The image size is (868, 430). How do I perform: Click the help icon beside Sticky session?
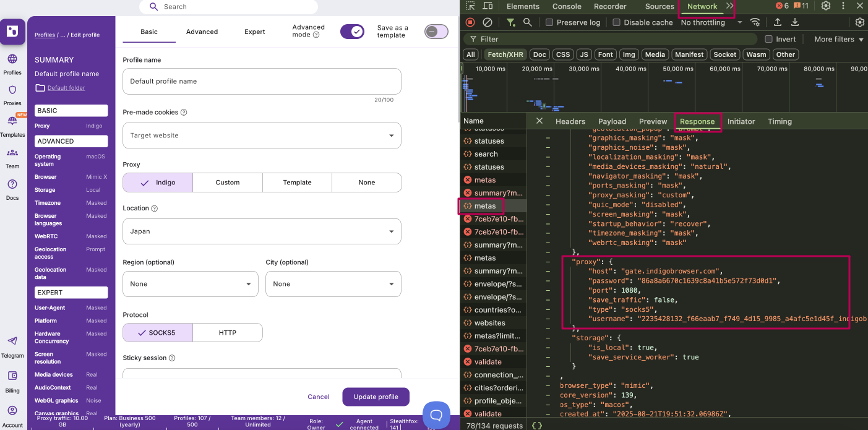pyautogui.click(x=172, y=358)
